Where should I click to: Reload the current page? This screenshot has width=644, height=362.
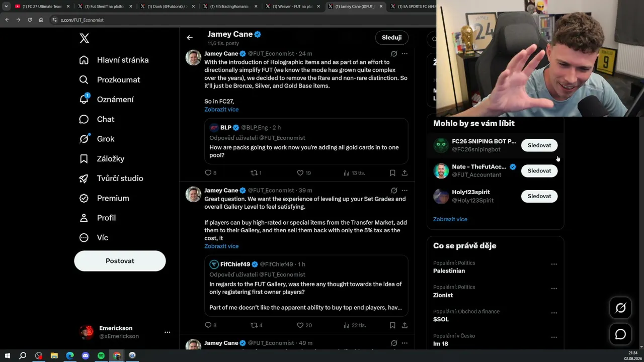30,20
